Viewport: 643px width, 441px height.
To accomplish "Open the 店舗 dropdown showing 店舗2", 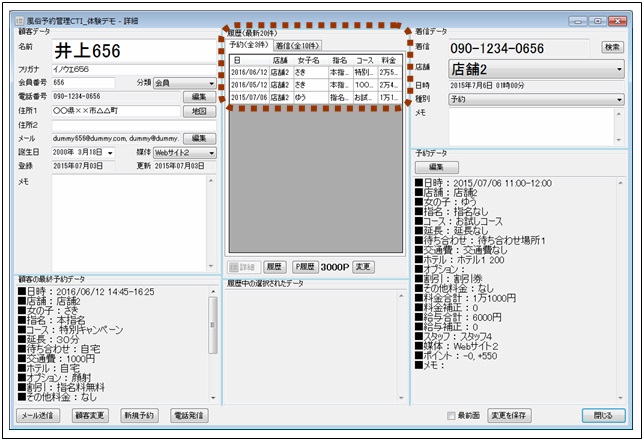I will click(620, 70).
